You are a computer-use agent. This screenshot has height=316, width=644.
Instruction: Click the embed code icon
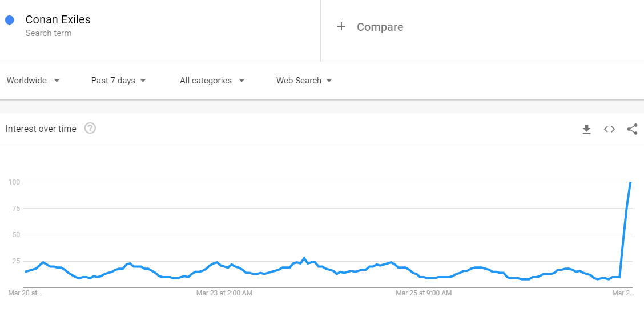[609, 129]
